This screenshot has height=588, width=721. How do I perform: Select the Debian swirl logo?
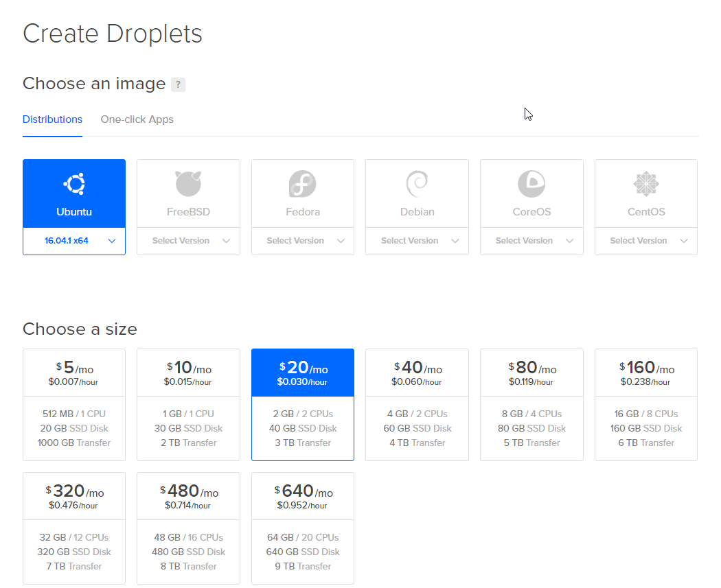(x=417, y=184)
